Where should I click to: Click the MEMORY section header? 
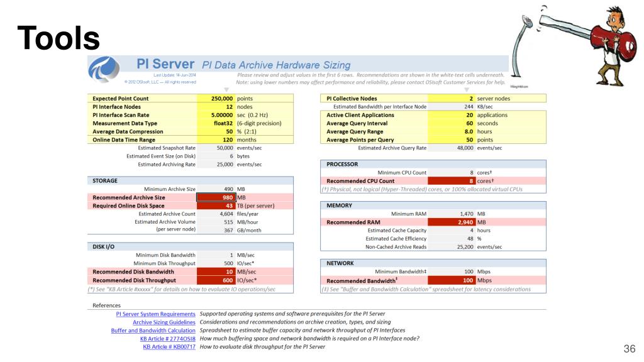433,206
